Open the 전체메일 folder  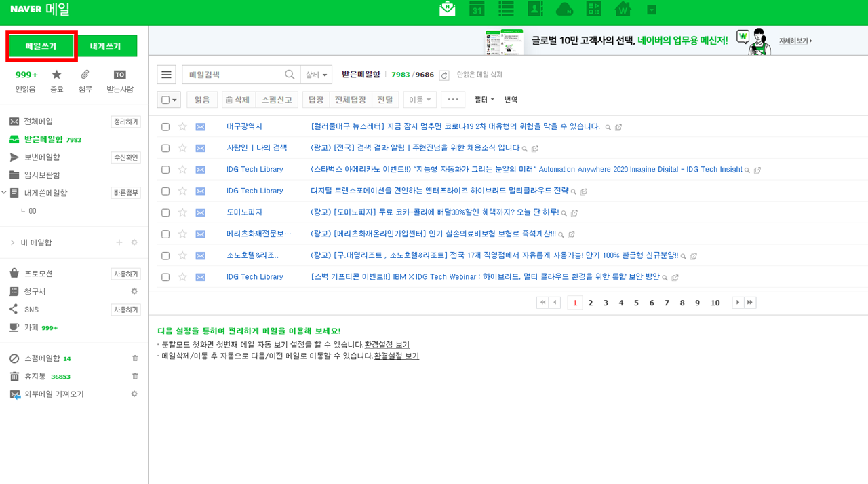(x=38, y=122)
